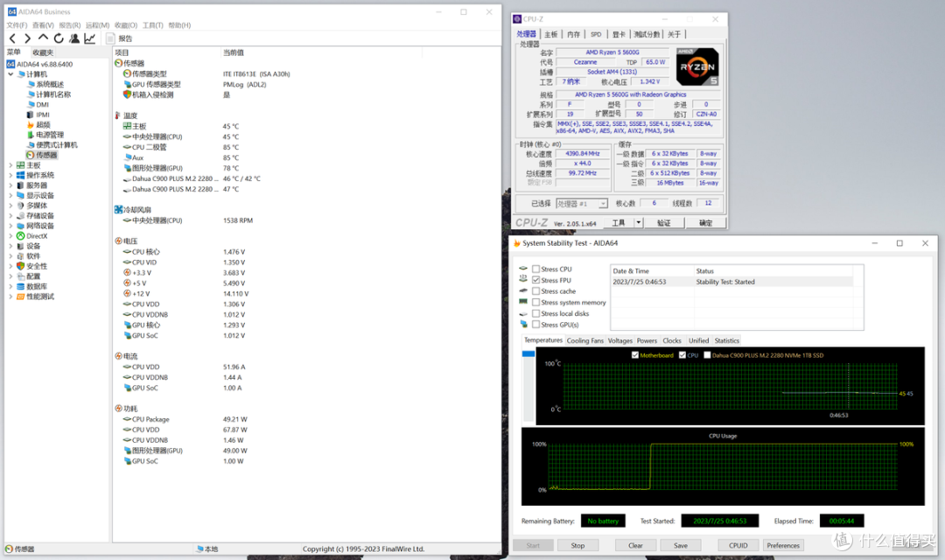Click the 温度 section header icon
The width and height of the screenshot is (945, 560).
tap(117, 115)
